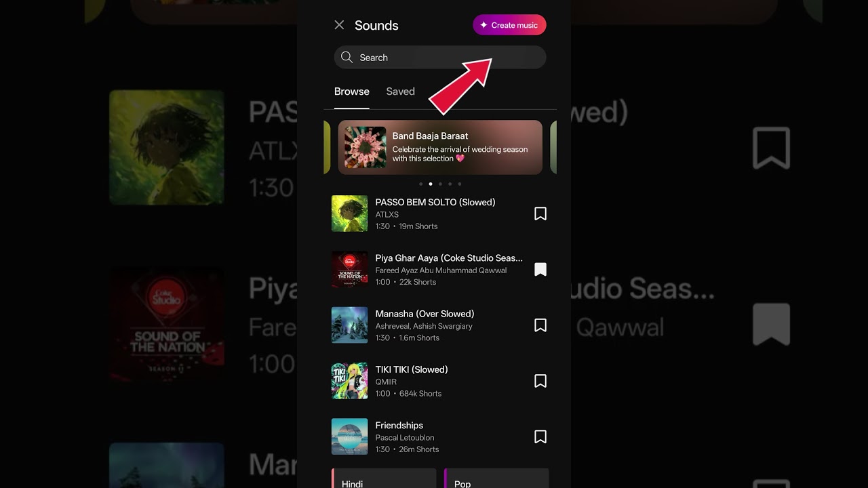Click the sparkle icon in Create music
868x488 pixels.
point(484,25)
